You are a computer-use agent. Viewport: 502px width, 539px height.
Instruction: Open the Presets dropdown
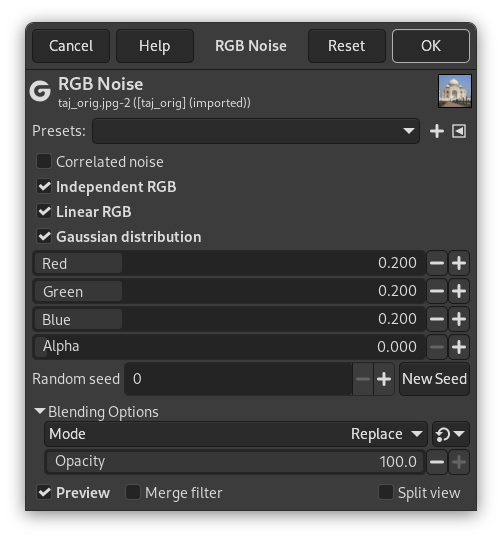(256, 131)
